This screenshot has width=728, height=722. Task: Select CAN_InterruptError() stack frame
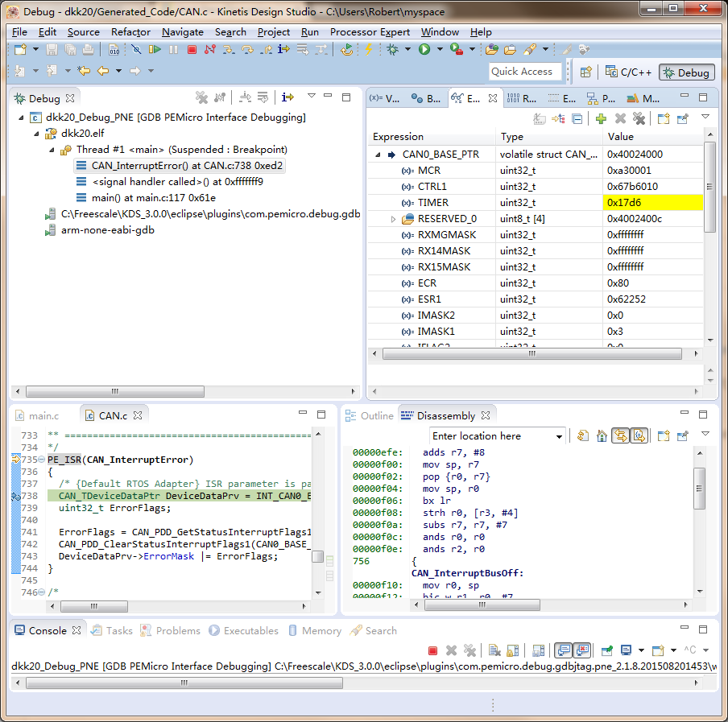180,166
